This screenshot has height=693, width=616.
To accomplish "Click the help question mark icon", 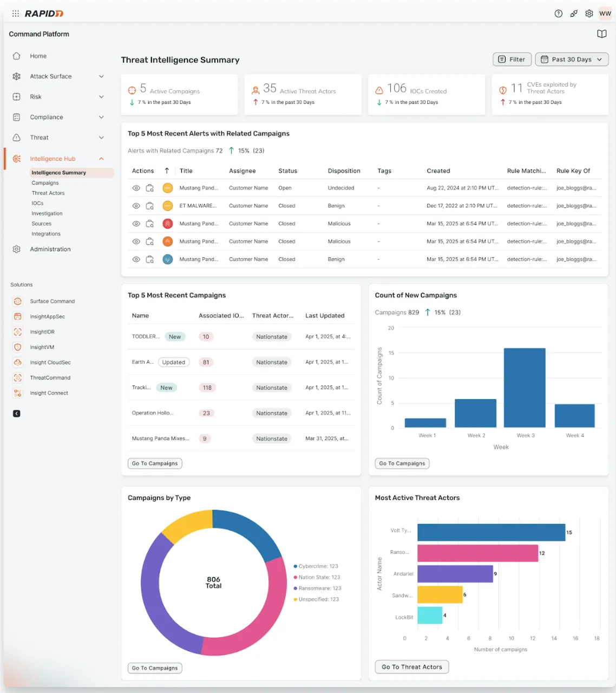I will (558, 13).
